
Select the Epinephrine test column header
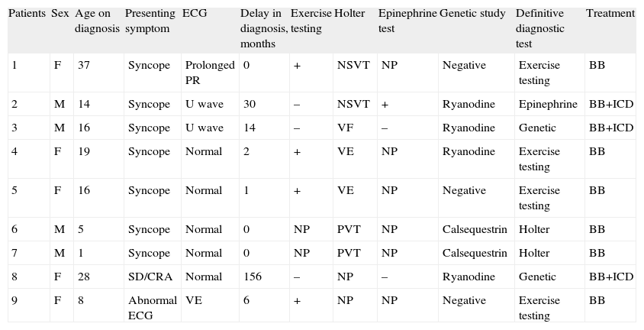(407, 21)
